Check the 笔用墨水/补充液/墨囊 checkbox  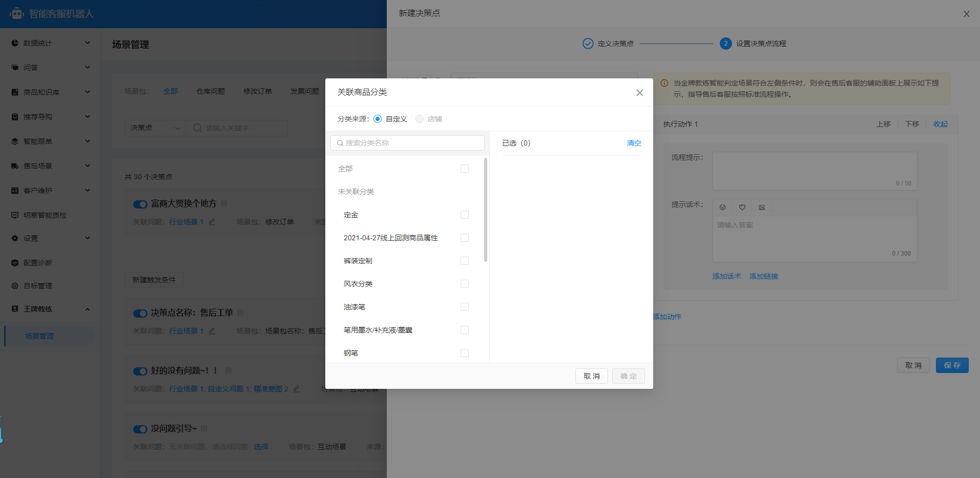click(x=465, y=330)
